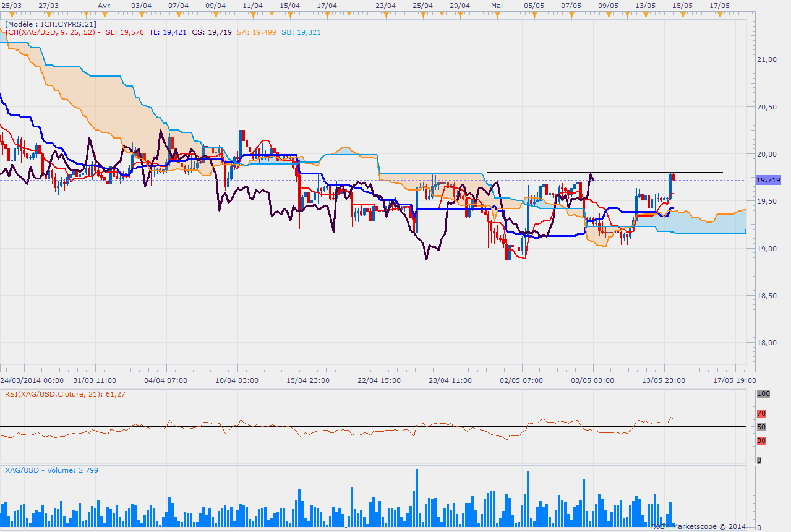Click the "28/04 11:00" time axis label
The image size is (791, 532).
pyautogui.click(x=450, y=380)
